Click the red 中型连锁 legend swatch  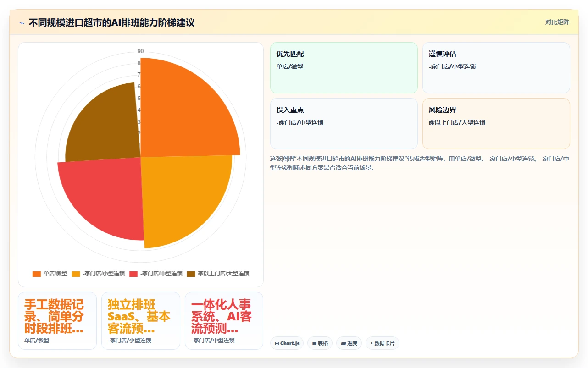pos(133,274)
